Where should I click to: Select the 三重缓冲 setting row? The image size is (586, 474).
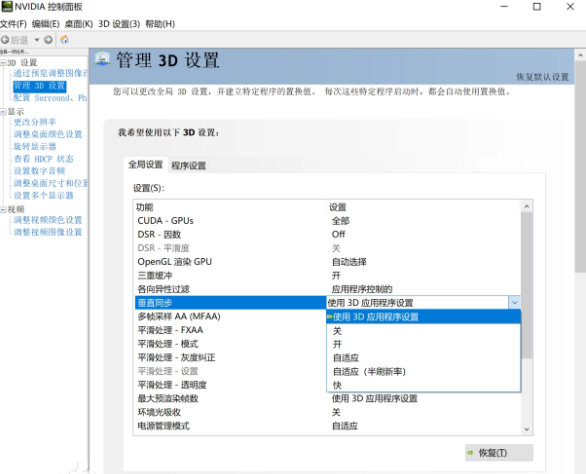(x=327, y=276)
